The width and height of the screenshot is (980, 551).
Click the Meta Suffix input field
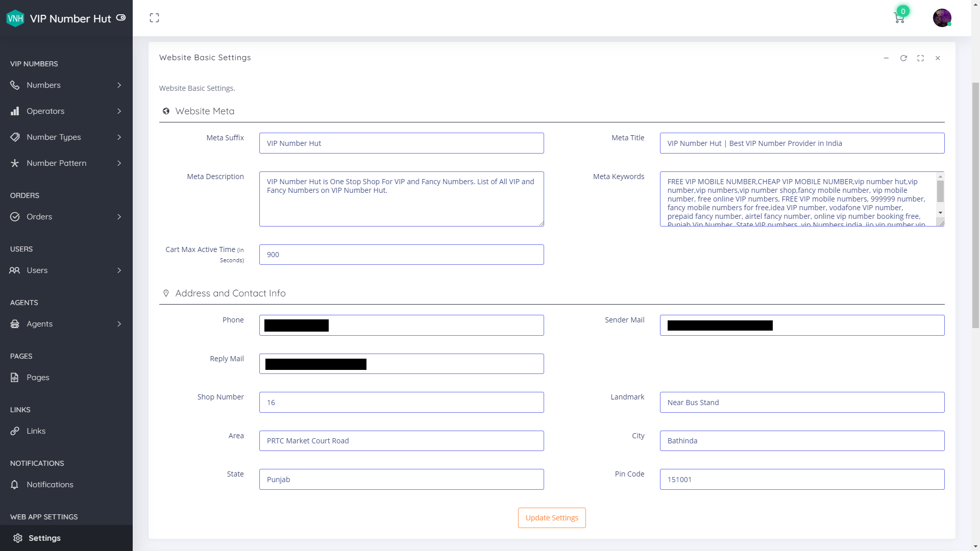(x=402, y=143)
